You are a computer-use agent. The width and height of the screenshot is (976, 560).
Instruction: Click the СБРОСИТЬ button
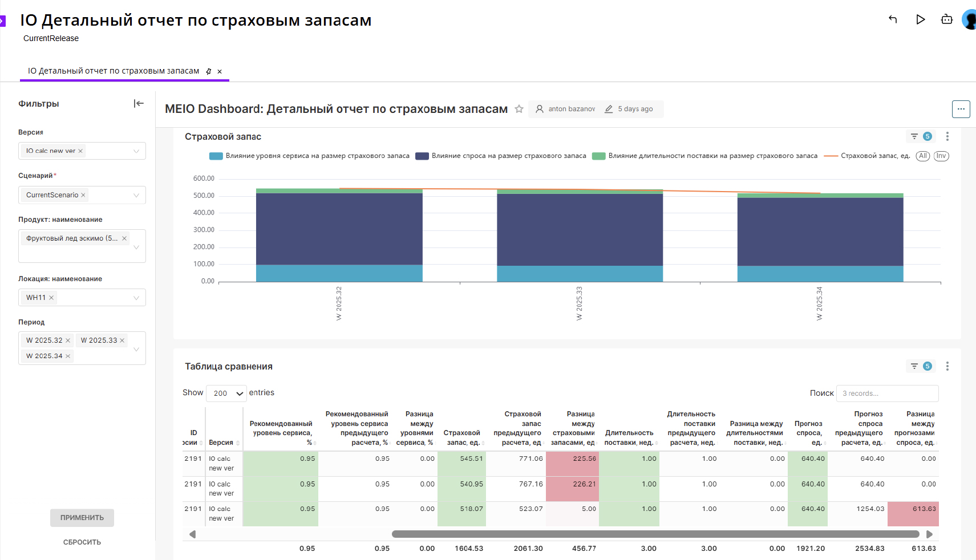[82, 542]
